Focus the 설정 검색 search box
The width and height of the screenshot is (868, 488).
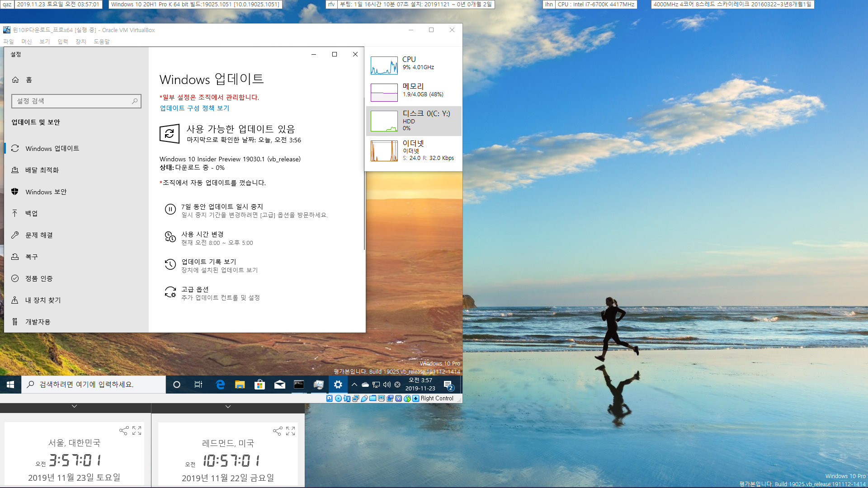pyautogui.click(x=76, y=101)
